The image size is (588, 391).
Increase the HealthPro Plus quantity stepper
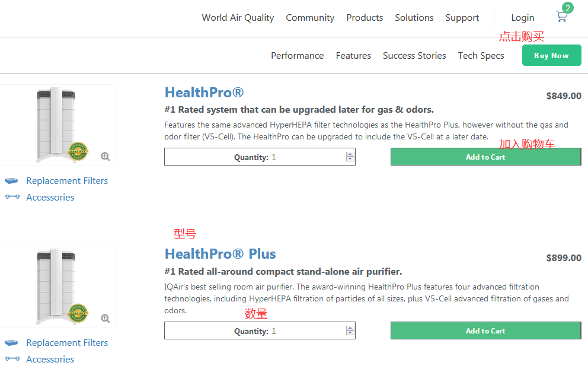(350, 328)
